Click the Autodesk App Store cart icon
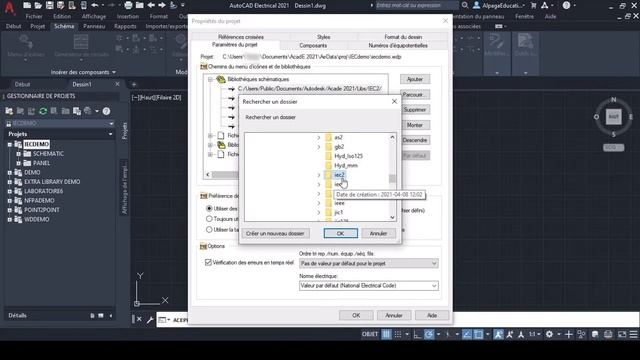This screenshot has height=360, width=640. tap(533, 5)
